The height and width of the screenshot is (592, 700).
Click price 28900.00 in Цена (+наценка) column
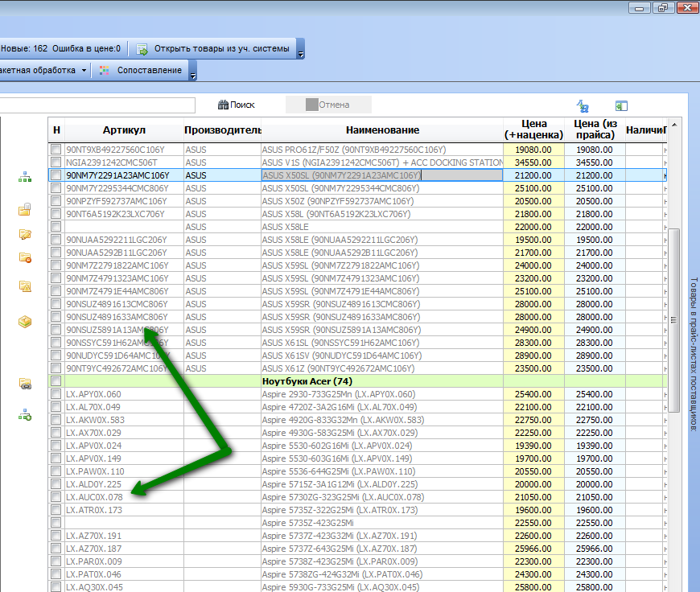534,356
